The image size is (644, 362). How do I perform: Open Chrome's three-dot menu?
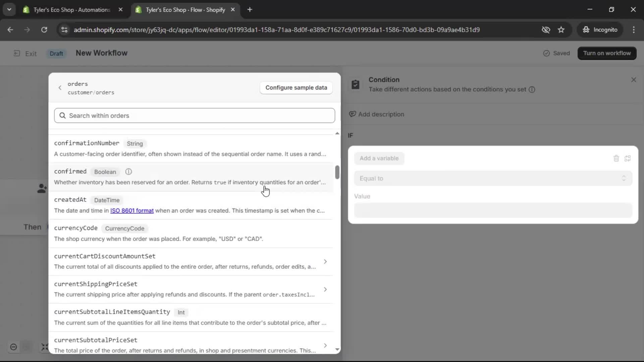point(634,29)
